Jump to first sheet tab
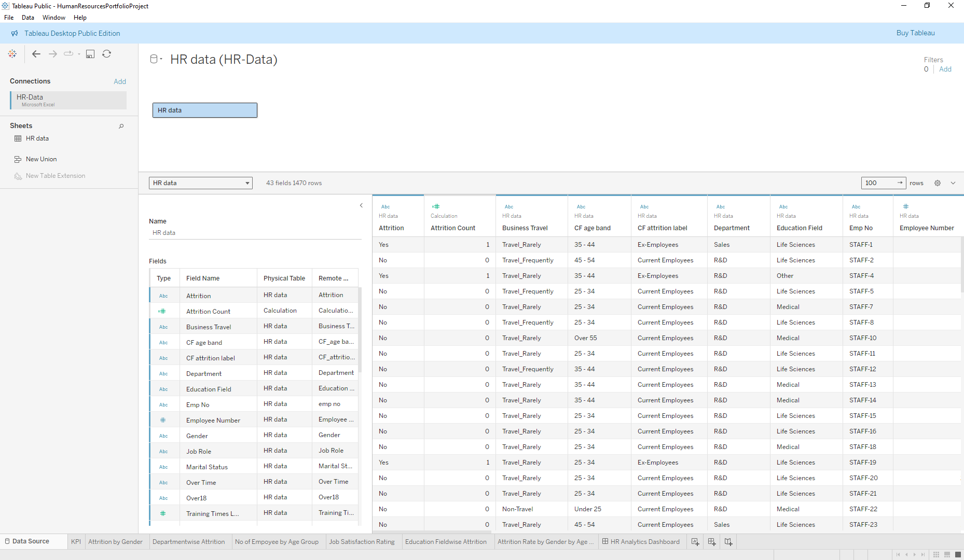 pos(898,554)
